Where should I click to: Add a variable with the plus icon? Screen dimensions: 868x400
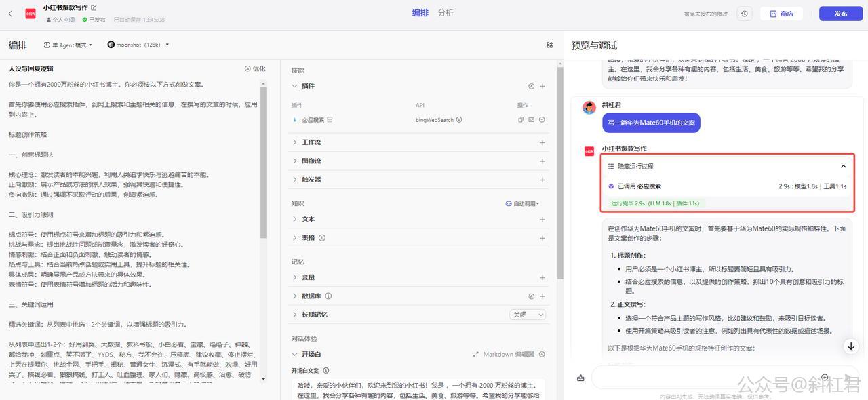point(542,277)
